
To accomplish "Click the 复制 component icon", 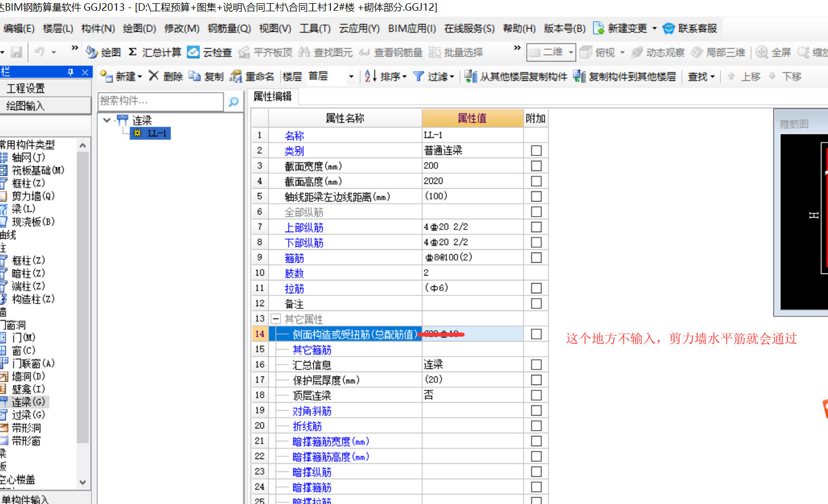I will [x=195, y=76].
